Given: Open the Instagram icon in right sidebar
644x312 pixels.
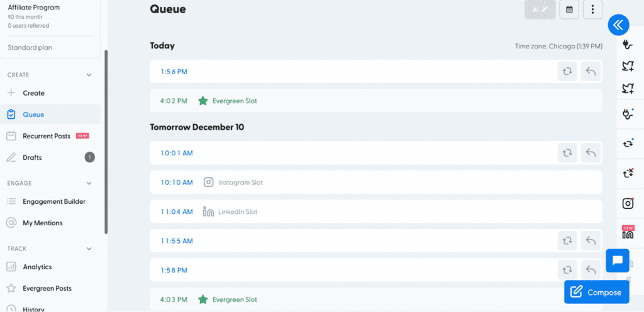Looking at the screenshot, I should (628, 203).
